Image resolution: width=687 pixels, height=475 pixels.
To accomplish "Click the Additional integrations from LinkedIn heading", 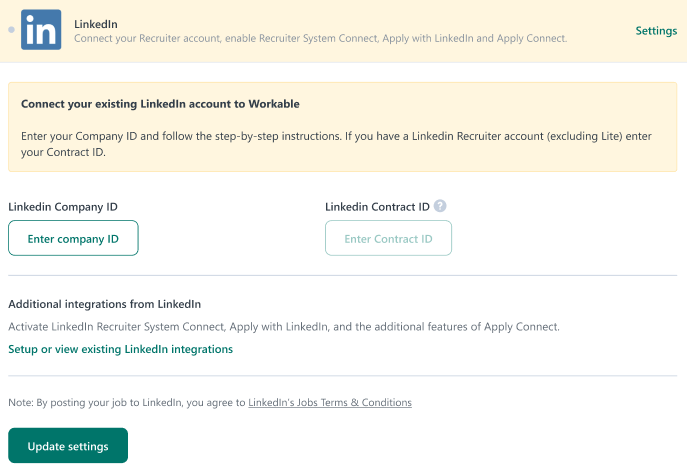I will click(105, 304).
